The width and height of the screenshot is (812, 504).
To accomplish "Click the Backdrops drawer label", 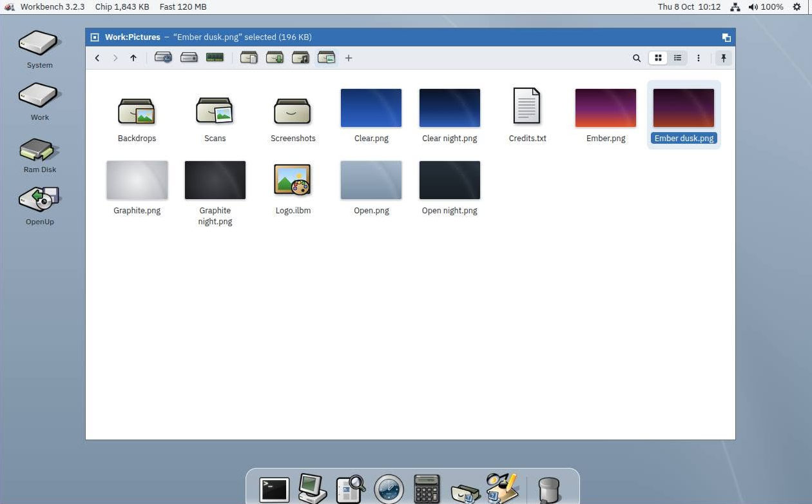I will coord(137,138).
